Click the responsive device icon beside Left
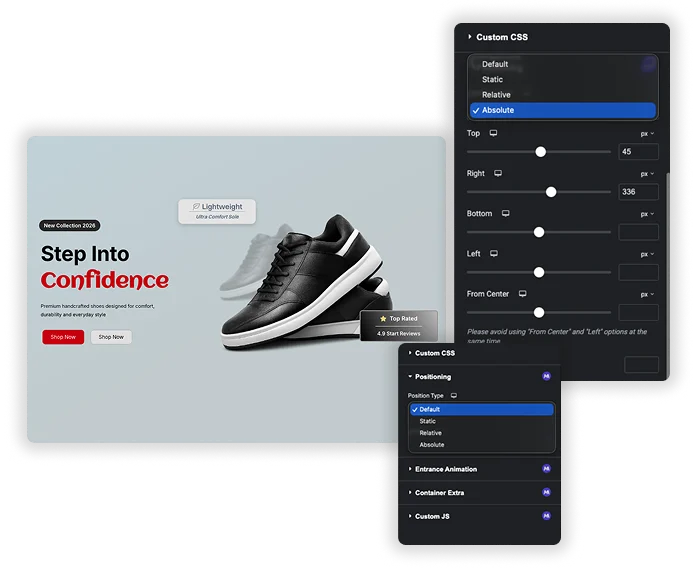 pyautogui.click(x=494, y=254)
